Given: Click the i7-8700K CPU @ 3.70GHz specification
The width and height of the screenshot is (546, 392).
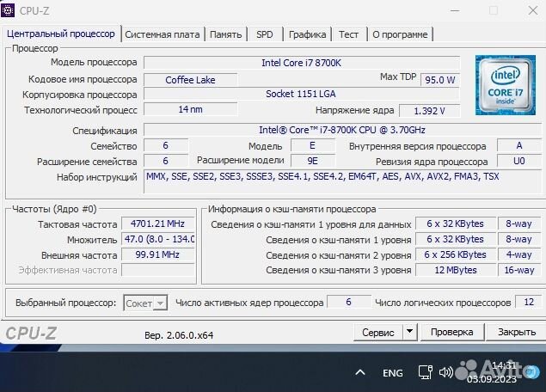Looking at the screenshot, I should [x=342, y=130].
